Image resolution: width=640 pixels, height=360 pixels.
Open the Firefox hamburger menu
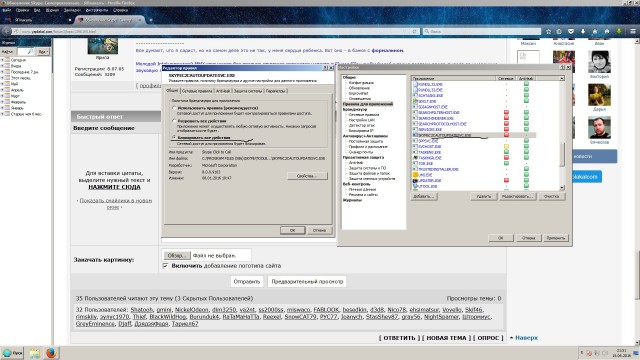point(632,31)
